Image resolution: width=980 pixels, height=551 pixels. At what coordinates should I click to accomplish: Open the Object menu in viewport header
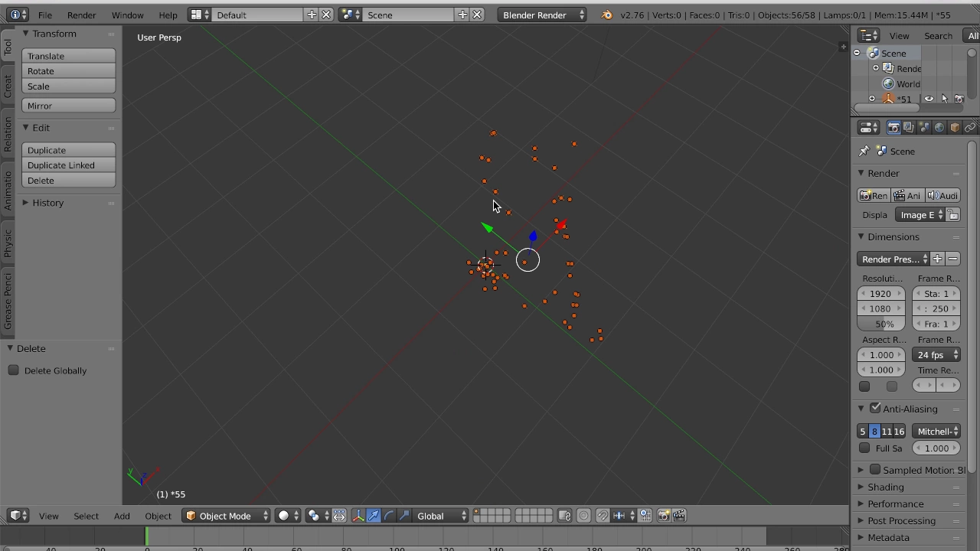pyautogui.click(x=158, y=516)
